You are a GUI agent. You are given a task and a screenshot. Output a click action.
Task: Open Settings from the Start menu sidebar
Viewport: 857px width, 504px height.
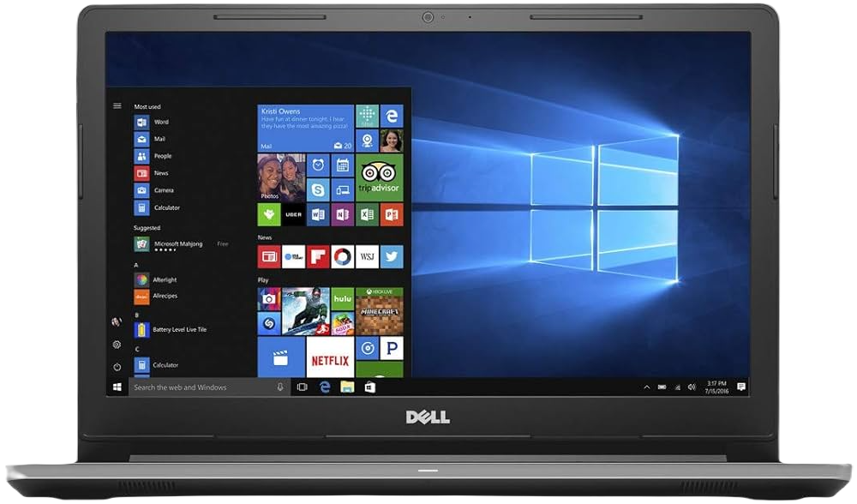[x=117, y=344]
